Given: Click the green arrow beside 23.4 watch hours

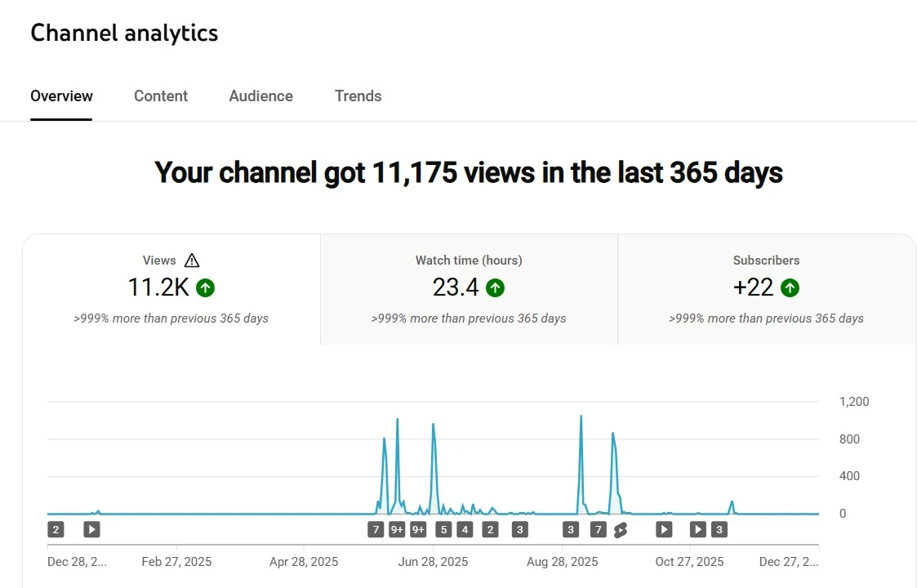Looking at the screenshot, I should (496, 287).
